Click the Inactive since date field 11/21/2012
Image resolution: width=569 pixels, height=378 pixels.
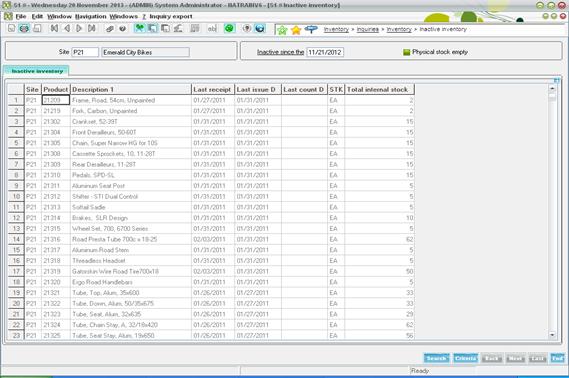(x=325, y=52)
